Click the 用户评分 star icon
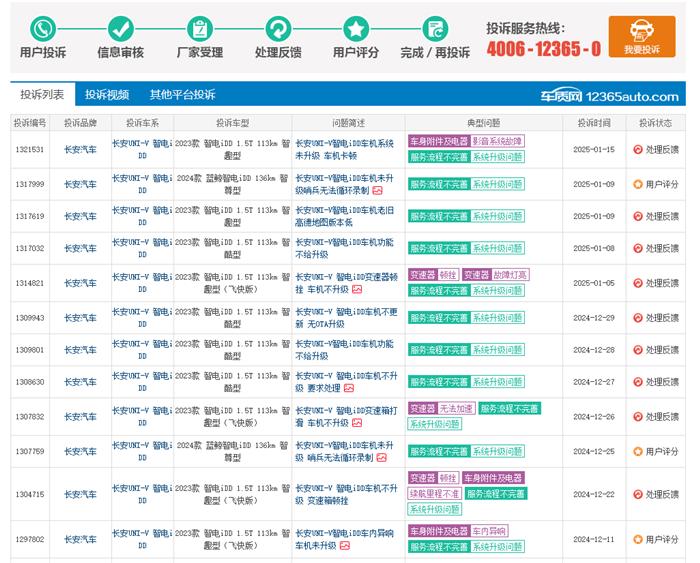The width and height of the screenshot is (700, 563). click(356, 28)
